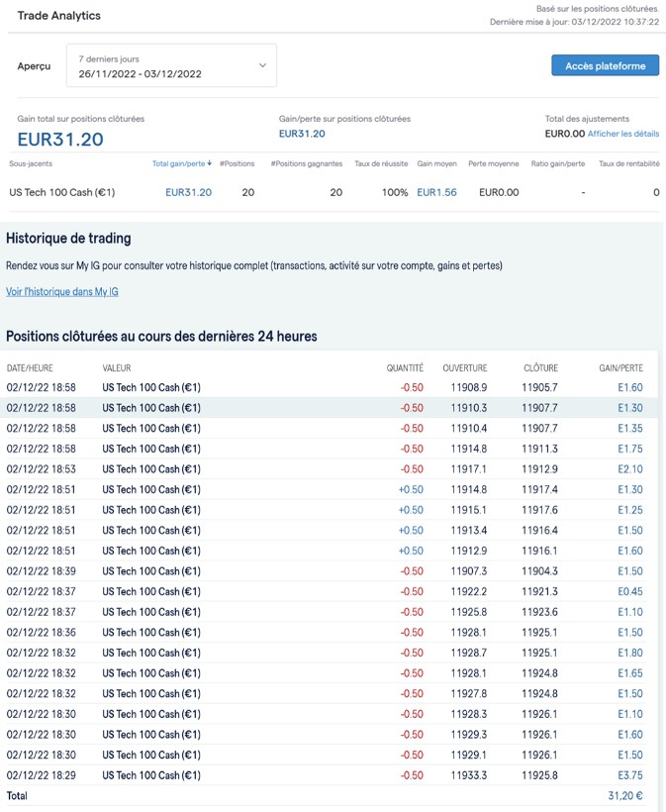Click the E2.10 gain value
Screen dimensions: 666x812
(x=629, y=469)
